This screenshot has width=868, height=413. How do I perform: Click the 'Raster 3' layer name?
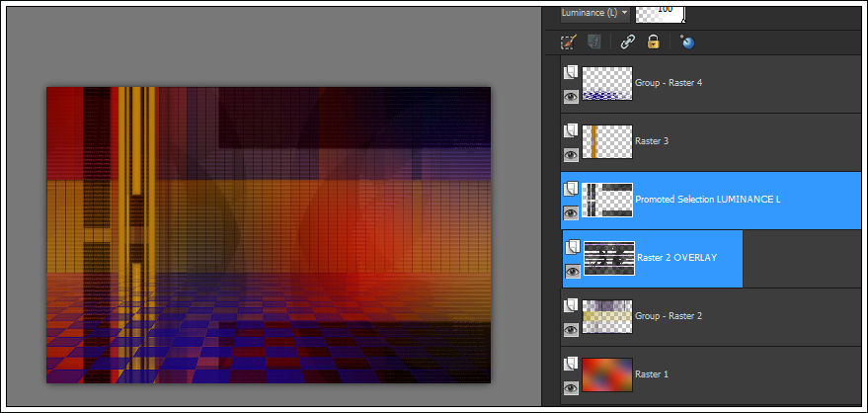click(652, 141)
